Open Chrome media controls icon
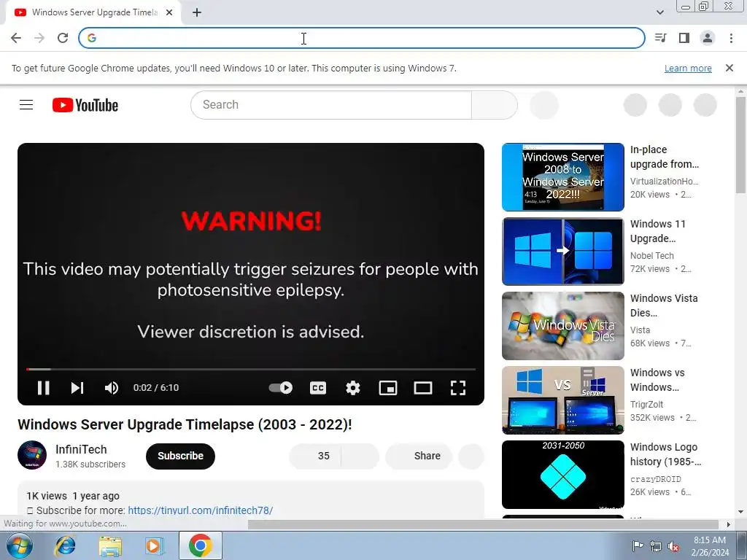 [661, 38]
